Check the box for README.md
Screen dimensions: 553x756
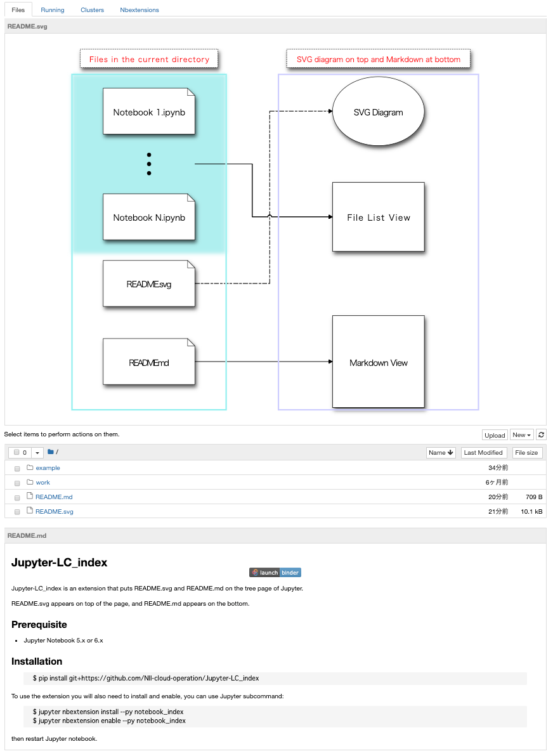(17, 498)
